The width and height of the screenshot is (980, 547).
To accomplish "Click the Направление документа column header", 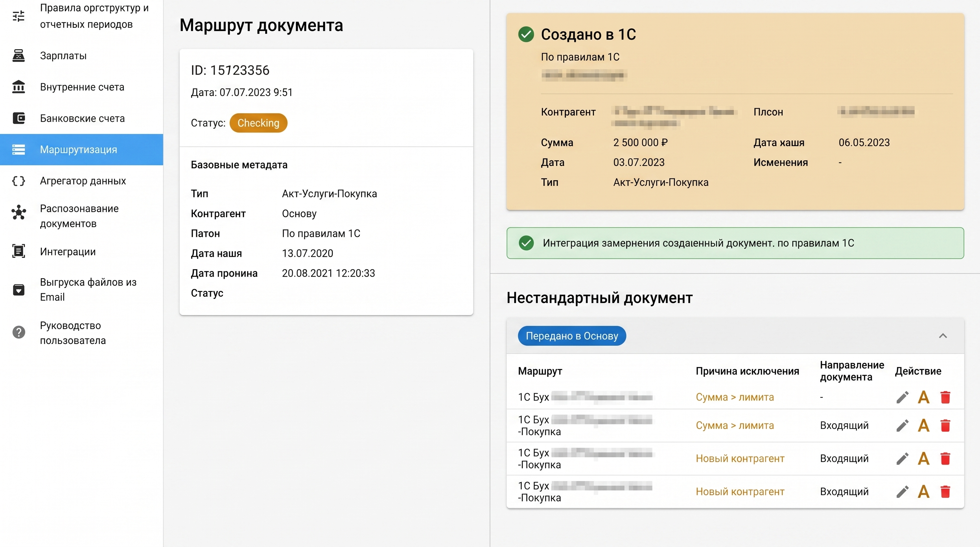I will 852,371.
